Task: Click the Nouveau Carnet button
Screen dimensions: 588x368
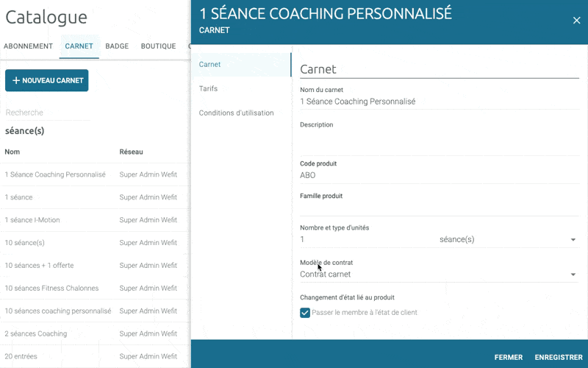Action: click(x=47, y=80)
